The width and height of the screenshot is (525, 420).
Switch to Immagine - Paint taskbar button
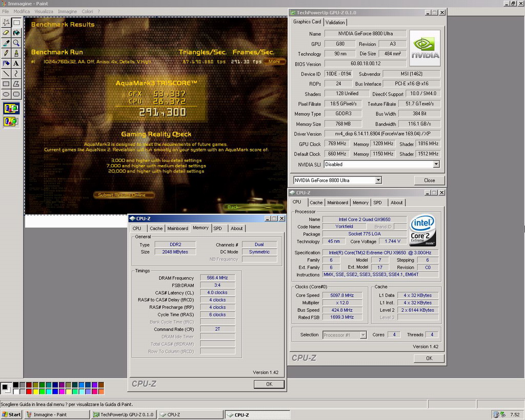pyautogui.click(x=57, y=415)
